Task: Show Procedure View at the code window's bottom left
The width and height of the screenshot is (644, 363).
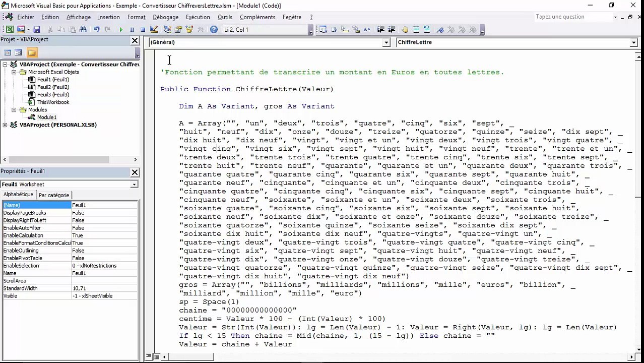Action: 149,356
